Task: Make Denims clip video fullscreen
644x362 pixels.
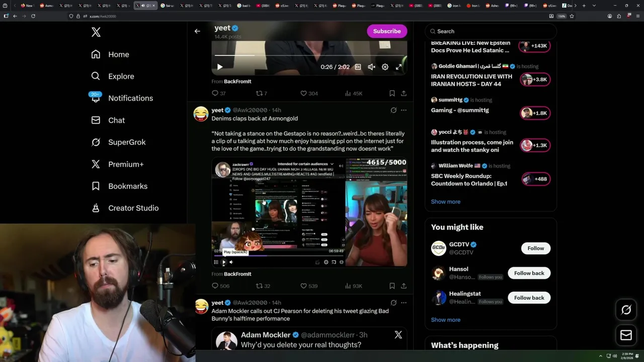Action: [342, 262]
